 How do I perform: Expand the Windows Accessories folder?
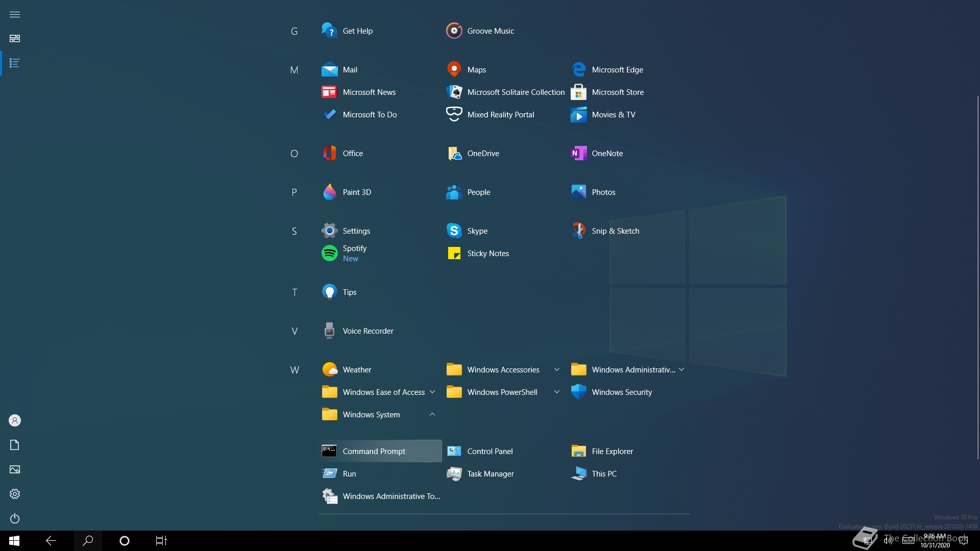point(504,369)
